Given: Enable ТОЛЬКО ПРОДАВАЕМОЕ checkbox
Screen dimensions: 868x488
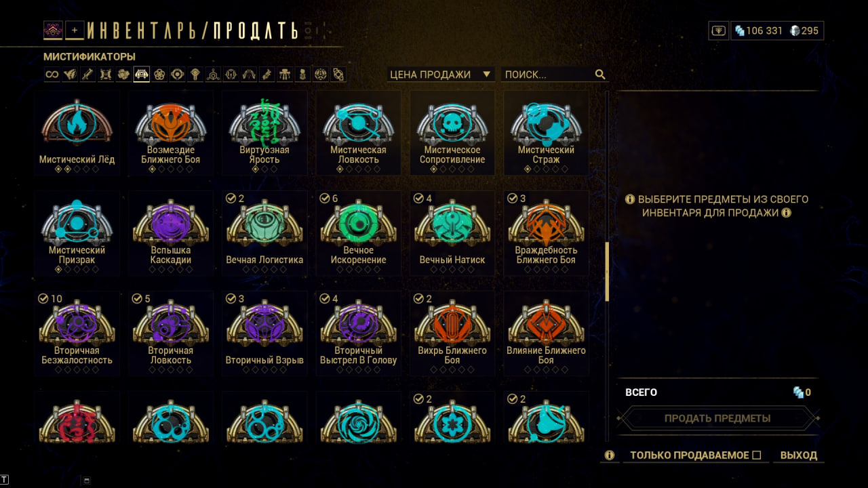Looking at the screenshot, I should pos(757,455).
